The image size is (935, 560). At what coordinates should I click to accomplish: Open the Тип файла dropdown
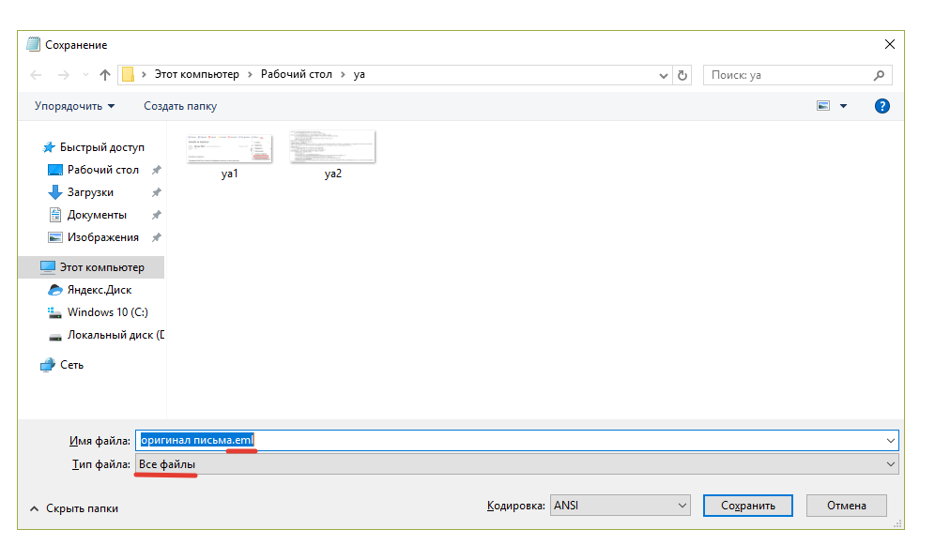point(516,464)
